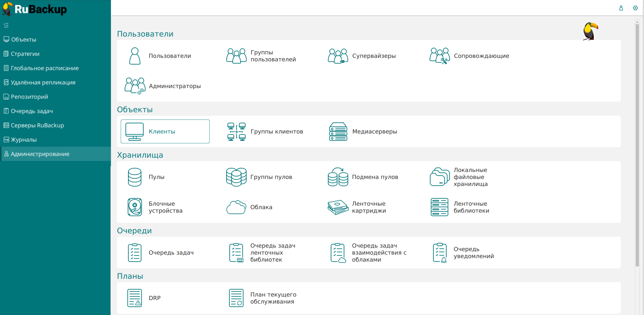Open the Пользователи tile link

170,56
